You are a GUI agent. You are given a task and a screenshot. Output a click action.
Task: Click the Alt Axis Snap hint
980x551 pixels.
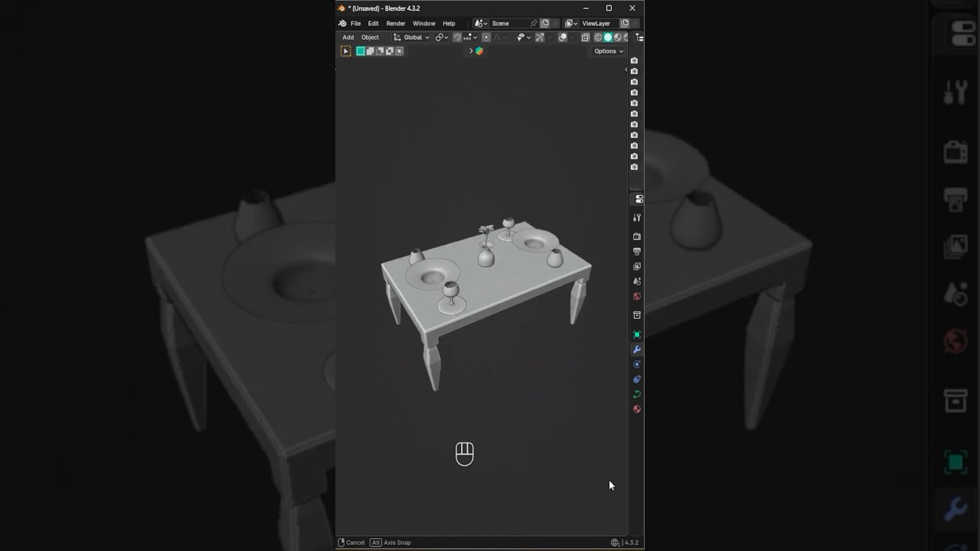click(x=390, y=543)
